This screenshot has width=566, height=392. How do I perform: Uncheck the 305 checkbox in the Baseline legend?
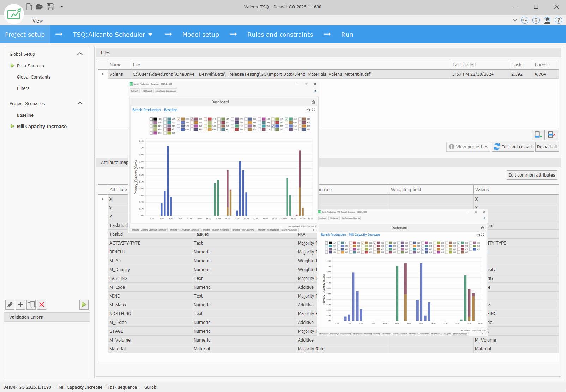tap(192, 119)
